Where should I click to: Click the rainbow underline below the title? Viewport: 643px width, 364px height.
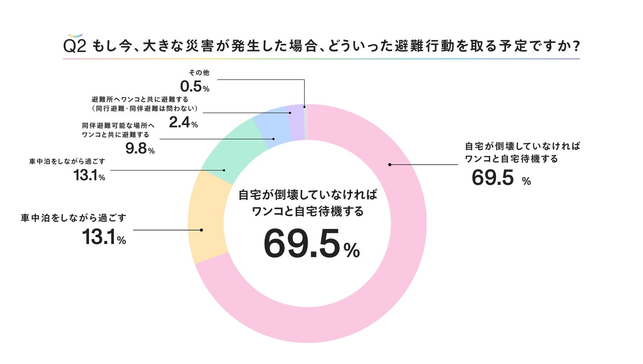[x=321, y=59]
